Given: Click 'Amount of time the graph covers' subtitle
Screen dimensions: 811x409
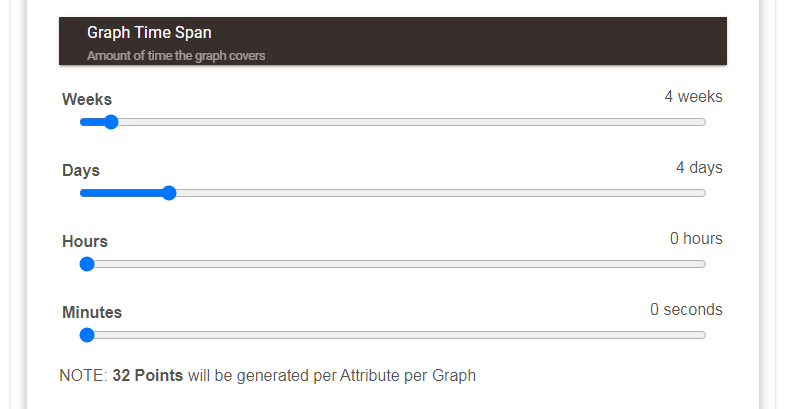Looking at the screenshot, I should coord(176,56).
